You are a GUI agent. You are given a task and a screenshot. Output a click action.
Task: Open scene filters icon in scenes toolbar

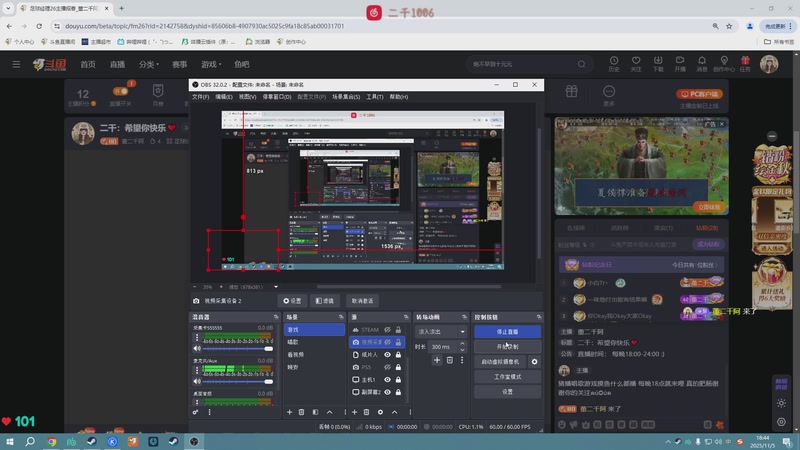tap(315, 412)
